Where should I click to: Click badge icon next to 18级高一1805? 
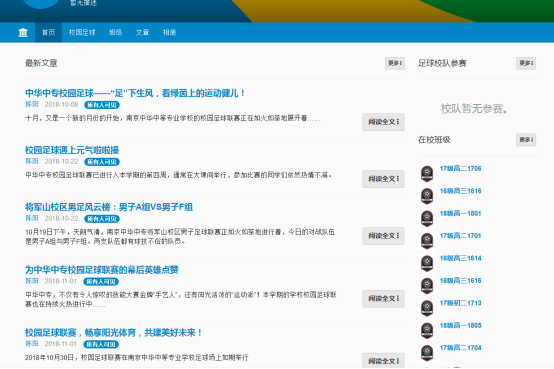(x=427, y=330)
